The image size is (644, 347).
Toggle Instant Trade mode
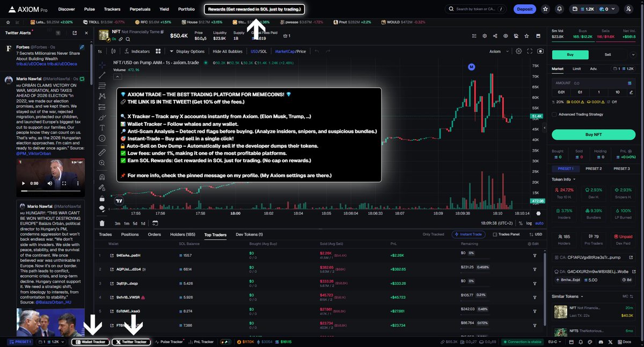(x=470, y=235)
